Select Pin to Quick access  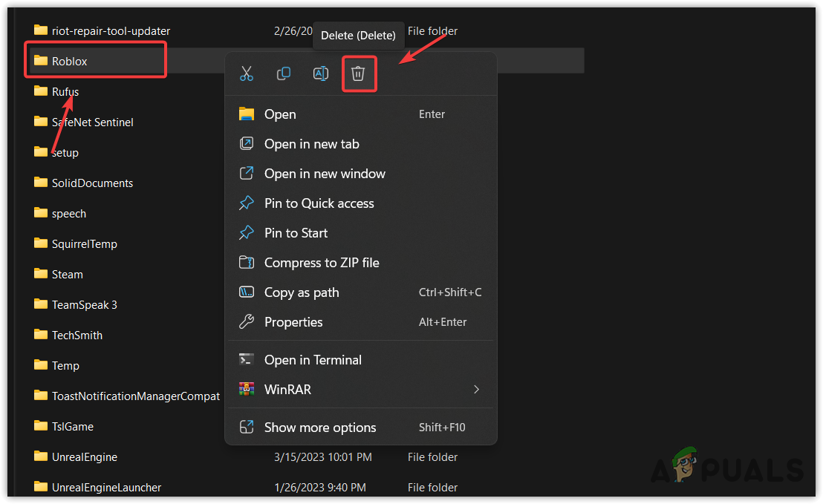point(319,203)
